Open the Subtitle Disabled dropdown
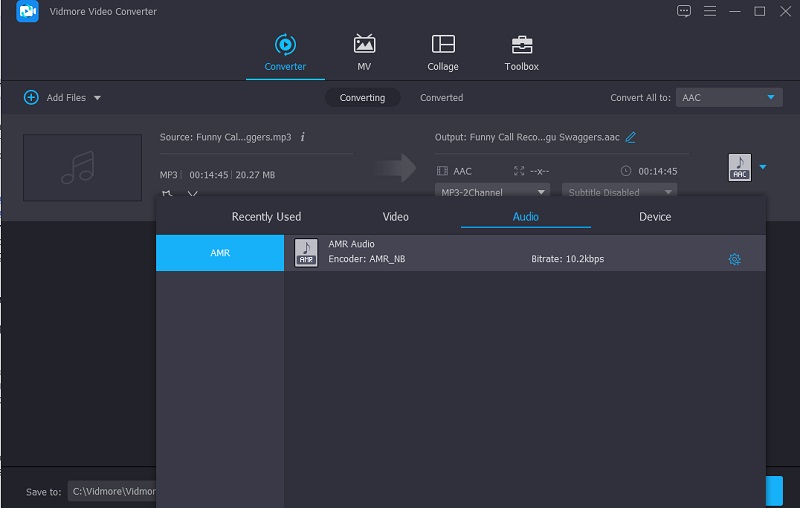Screen dimensions: 800x508 pos(619,192)
